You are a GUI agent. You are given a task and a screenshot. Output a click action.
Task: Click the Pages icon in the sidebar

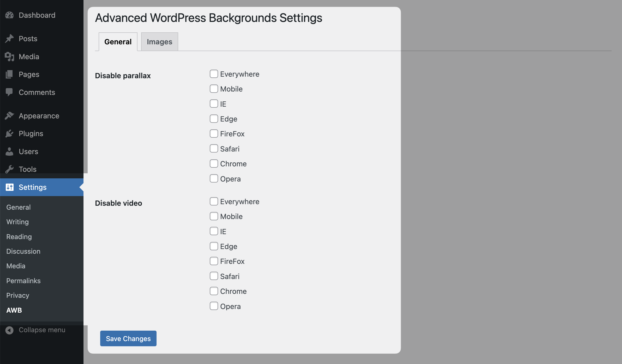click(x=9, y=74)
